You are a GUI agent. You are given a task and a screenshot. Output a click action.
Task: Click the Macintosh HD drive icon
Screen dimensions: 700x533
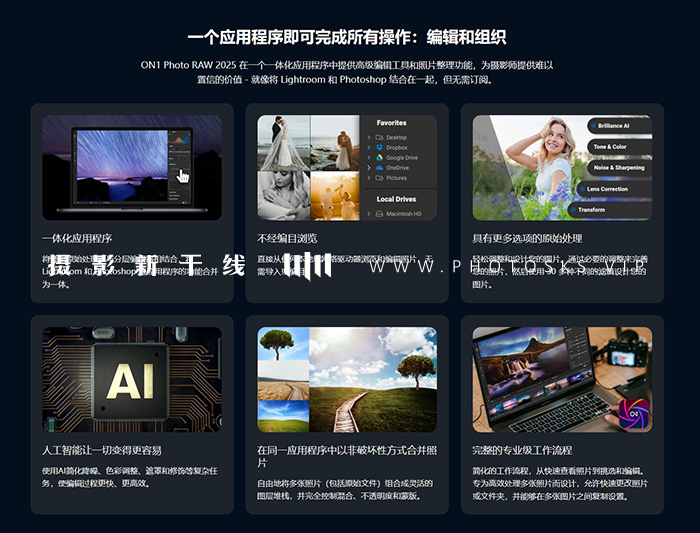pos(379,214)
